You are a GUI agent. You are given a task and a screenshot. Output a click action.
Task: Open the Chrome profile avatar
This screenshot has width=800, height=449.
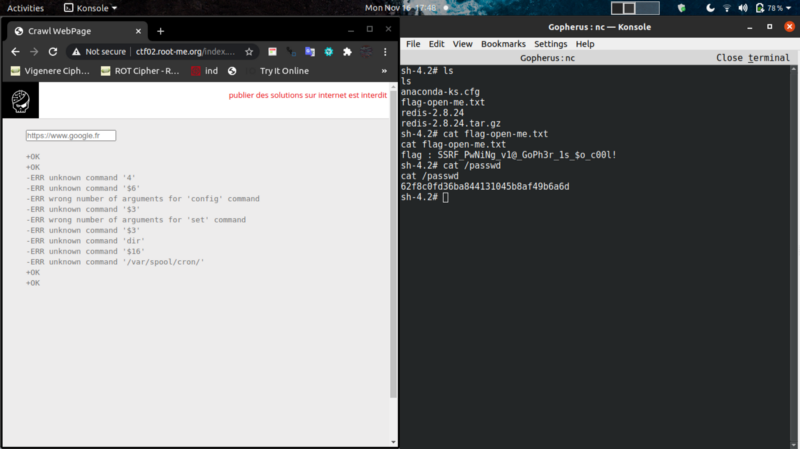(x=366, y=52)
